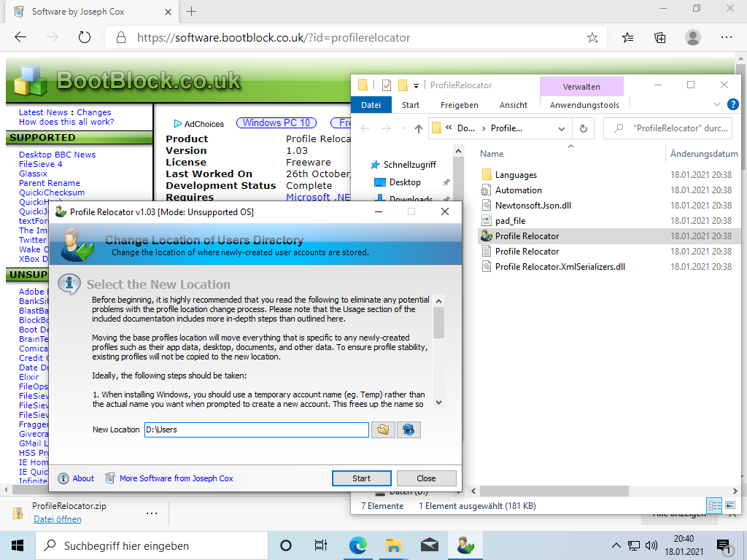This screenshot has height=560, width=747.
Task: Show hidden system tray icons
Action: tap(616, 545)
